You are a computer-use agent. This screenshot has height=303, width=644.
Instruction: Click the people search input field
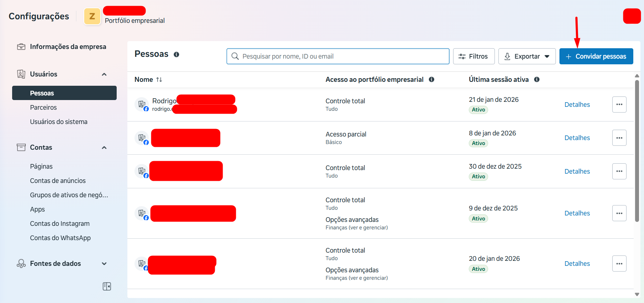point(338,56)
